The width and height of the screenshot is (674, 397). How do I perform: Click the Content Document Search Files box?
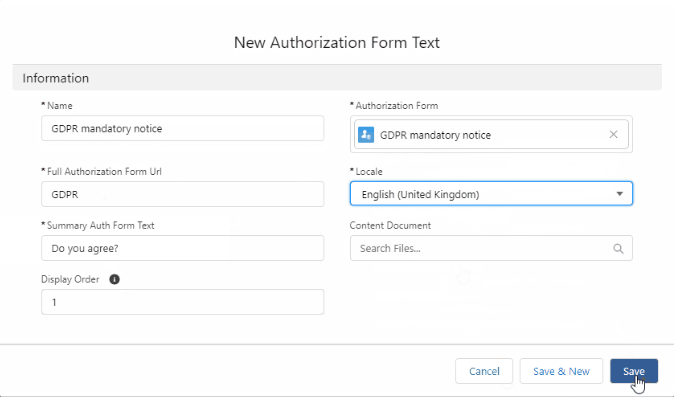click(491, 248)
